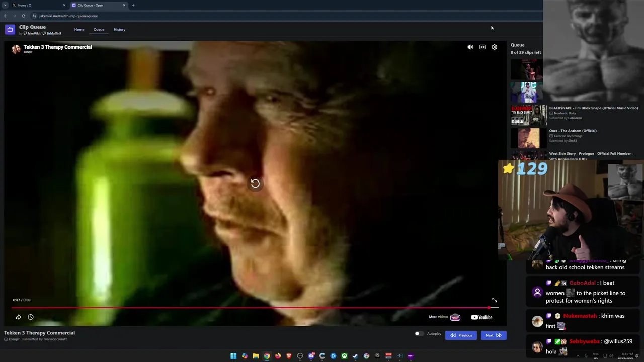Open a new browser tab
This screenshot has height=362, width=644.
[133, 5]
